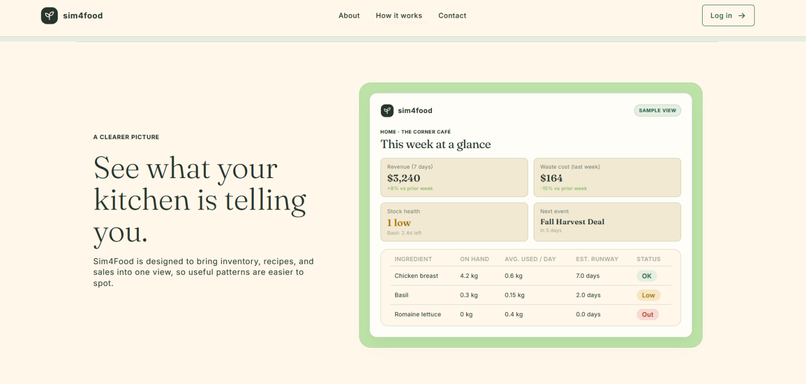Click the Log in button

click(x=728, y=15)
